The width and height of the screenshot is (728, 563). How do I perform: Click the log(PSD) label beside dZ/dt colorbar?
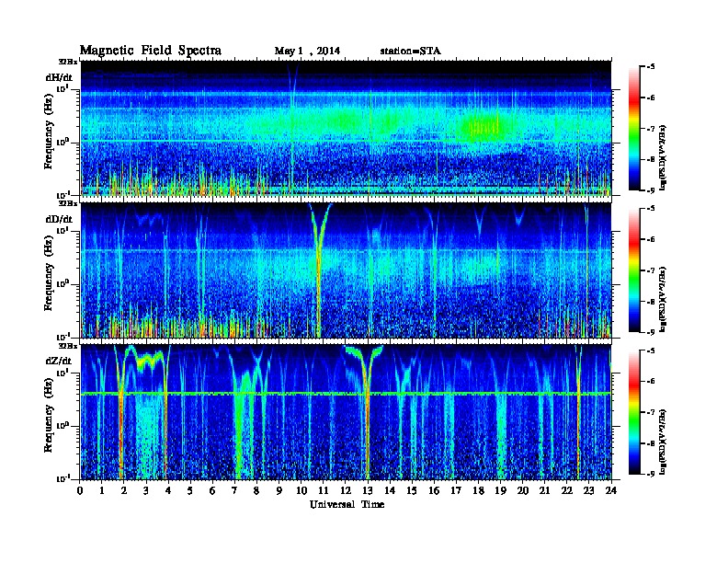tap(663, 441)
